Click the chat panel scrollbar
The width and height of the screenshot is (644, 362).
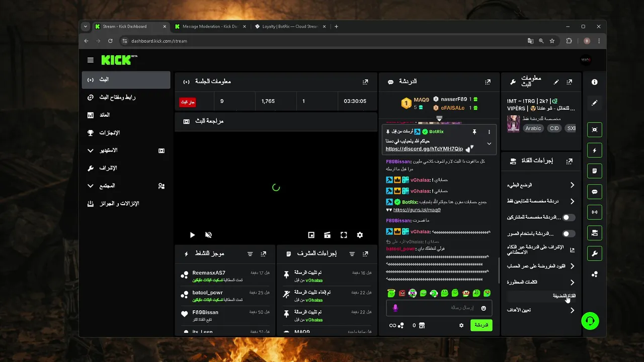tap(499, 271)
